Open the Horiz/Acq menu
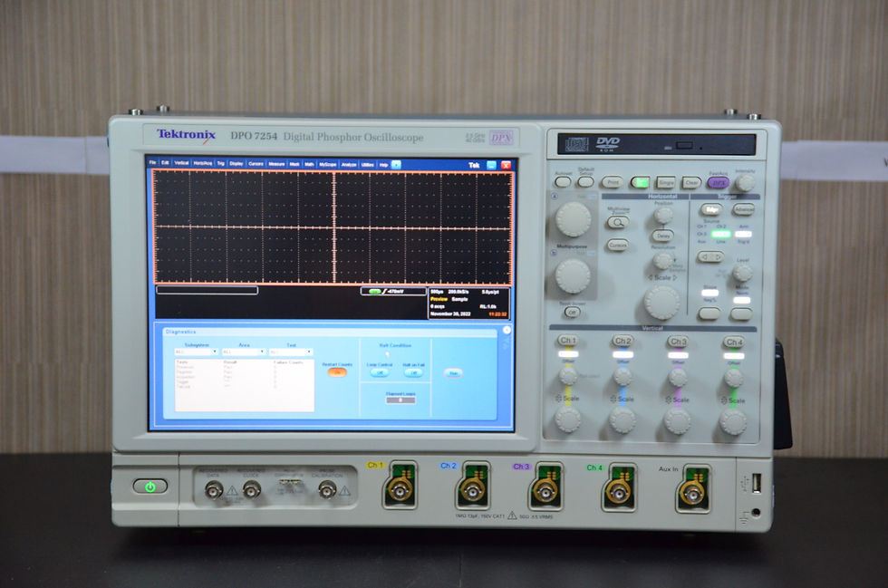The width and height of the screenshot is (888, 588). 203,163
